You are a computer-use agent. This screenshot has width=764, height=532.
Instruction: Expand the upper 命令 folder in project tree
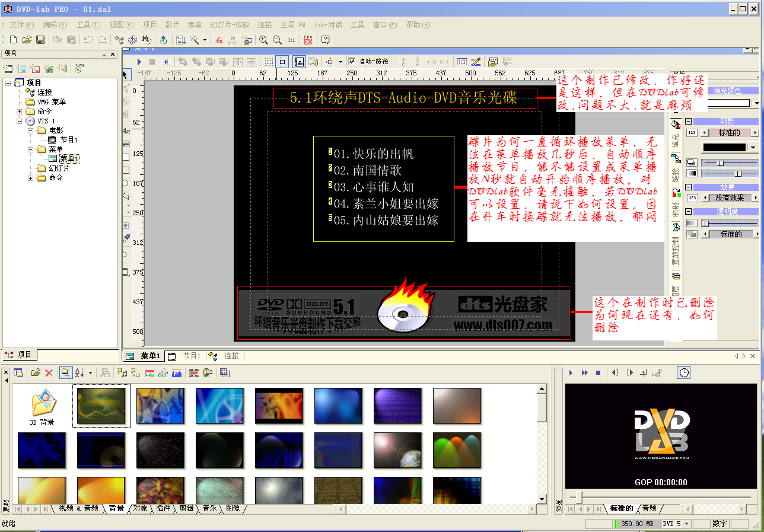[x=20, y=112]
